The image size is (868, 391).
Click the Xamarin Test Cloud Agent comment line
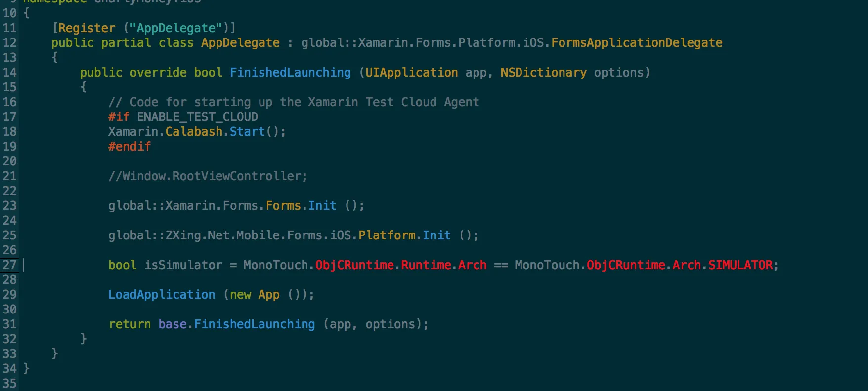point(294,102)
